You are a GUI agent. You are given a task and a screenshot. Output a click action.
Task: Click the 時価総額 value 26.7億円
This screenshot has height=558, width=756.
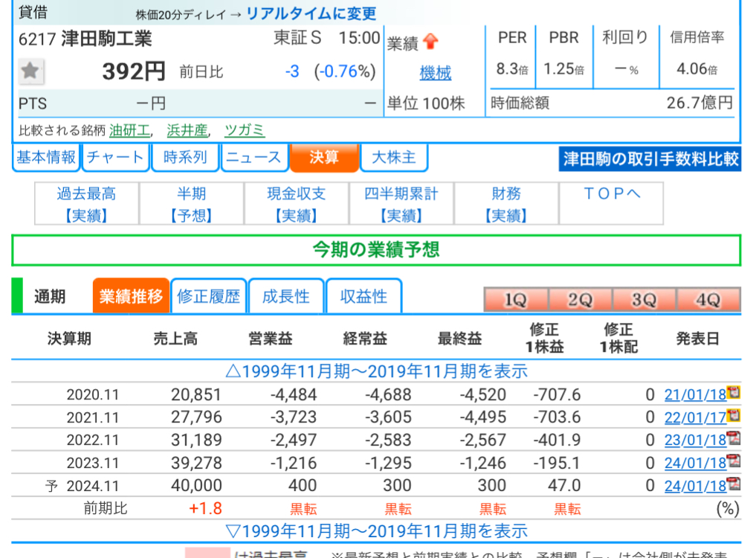(x=700, y=103)
